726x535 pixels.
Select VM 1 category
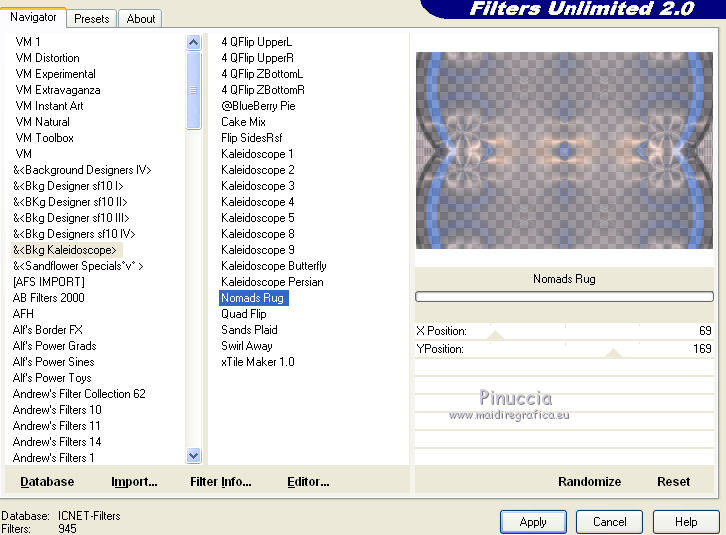[x=28, y=42]
